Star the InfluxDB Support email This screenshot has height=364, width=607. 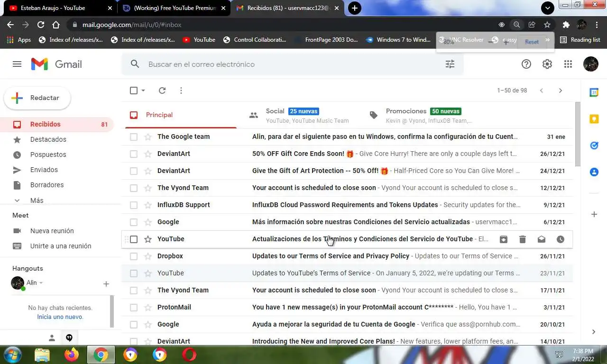148,205
